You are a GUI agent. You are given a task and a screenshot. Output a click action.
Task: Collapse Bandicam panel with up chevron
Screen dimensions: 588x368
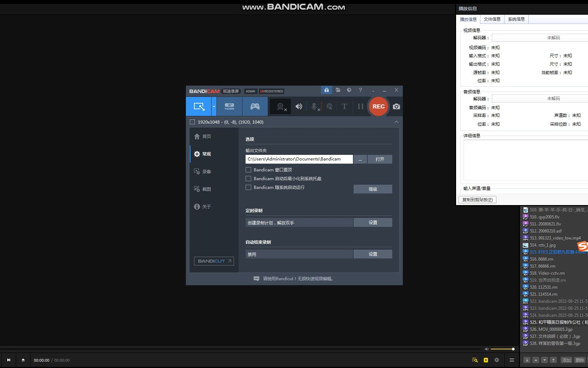point(396,122)
